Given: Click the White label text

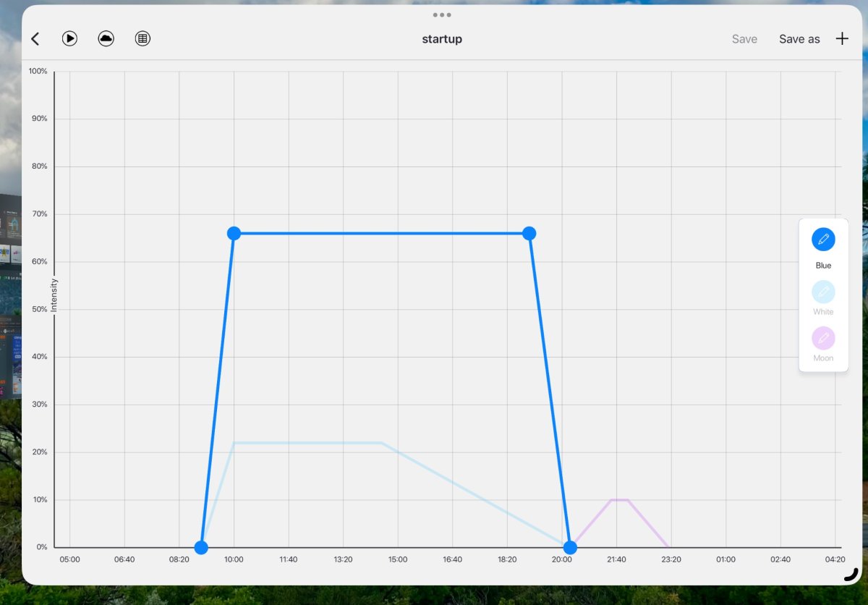Looking at the screenshot, I should (x=823, y=312).
